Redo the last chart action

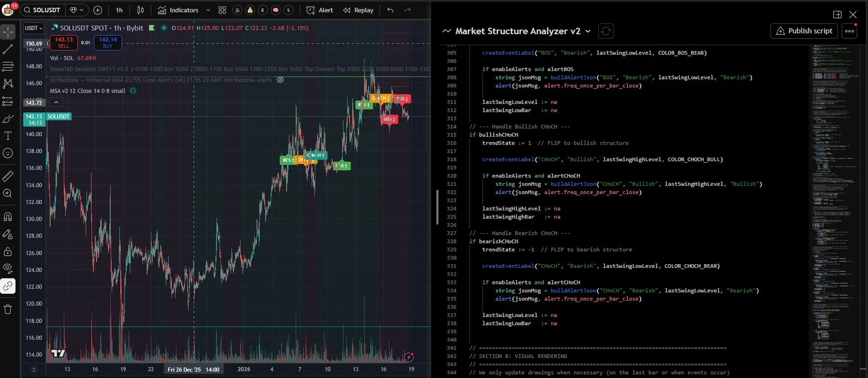point(407,10)
